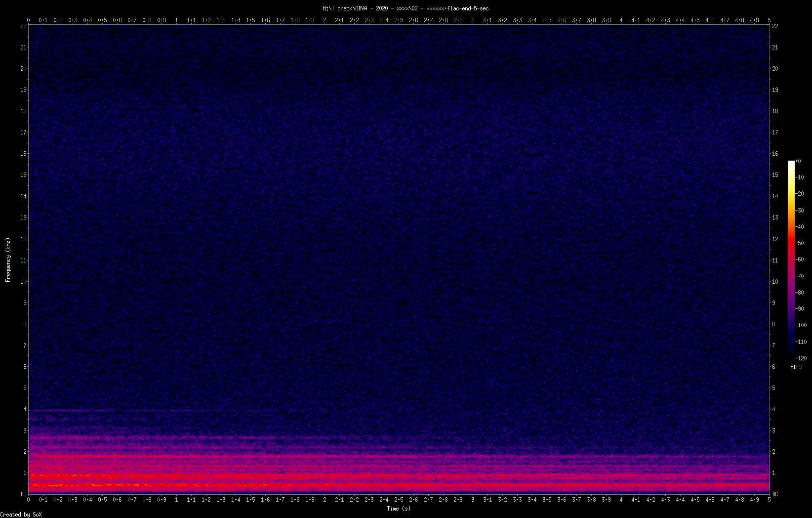The image size is (812, 518).
Task: Click the '-30' value on the dBFS scale
Action: coord(800,211)
